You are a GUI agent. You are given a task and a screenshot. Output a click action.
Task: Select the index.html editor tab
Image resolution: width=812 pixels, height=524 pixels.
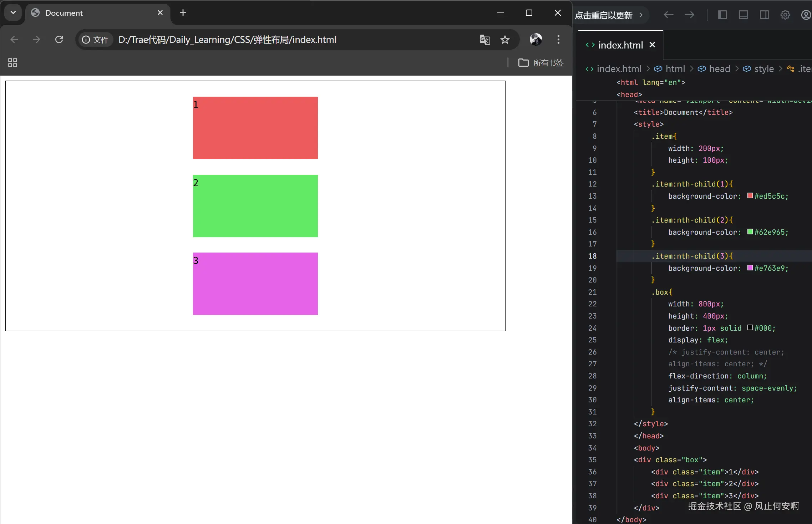(x=620, y=45)
